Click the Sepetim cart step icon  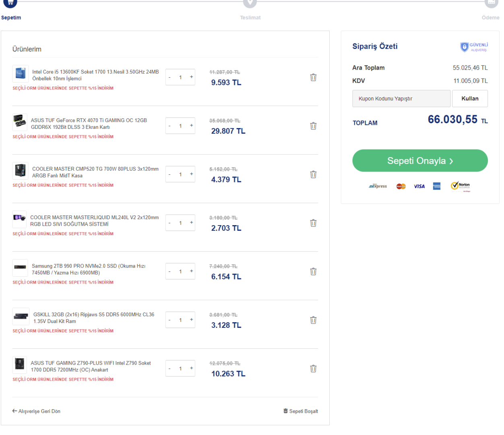pos(10,3)
